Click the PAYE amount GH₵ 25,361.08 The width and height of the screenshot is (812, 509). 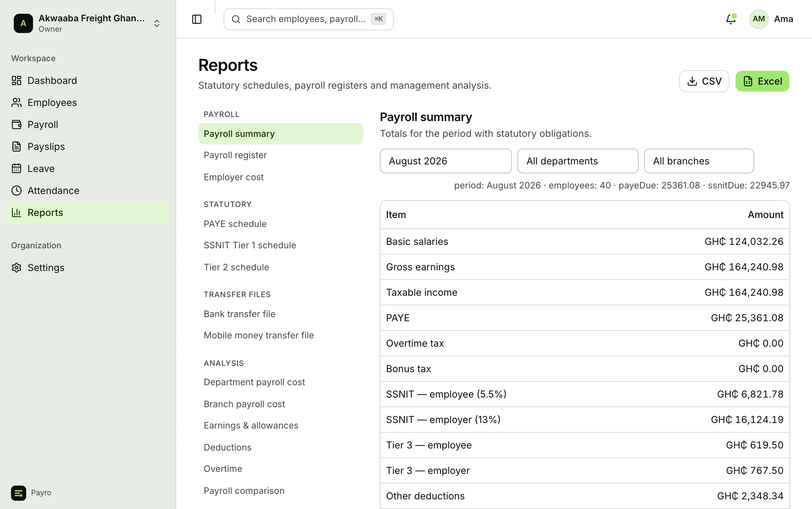(x=747, y=318)
